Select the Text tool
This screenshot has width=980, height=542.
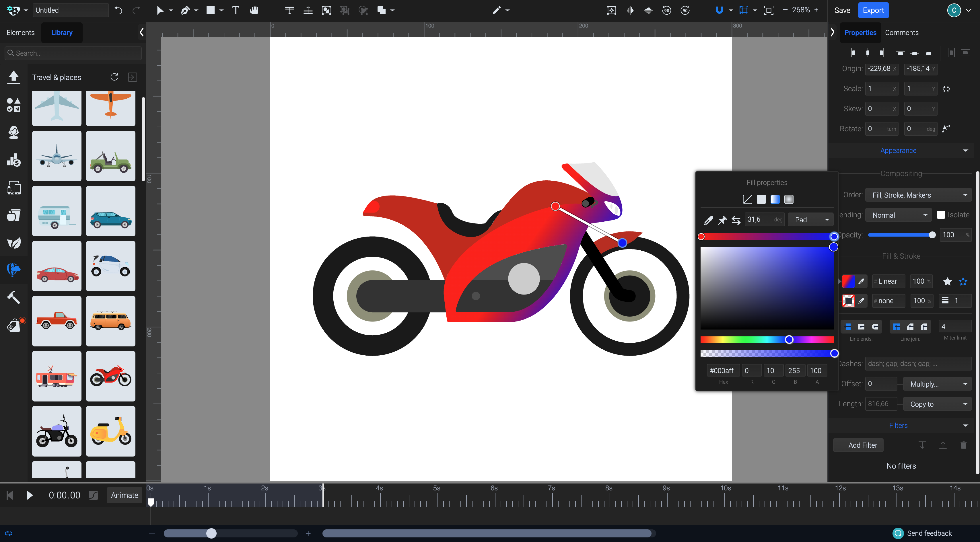(236, 10)
